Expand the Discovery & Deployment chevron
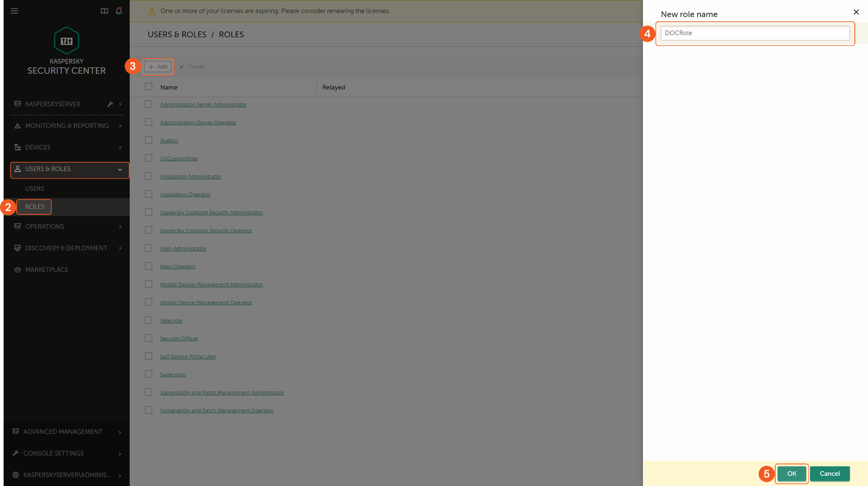The image size is (868, 486). point(120,248)
